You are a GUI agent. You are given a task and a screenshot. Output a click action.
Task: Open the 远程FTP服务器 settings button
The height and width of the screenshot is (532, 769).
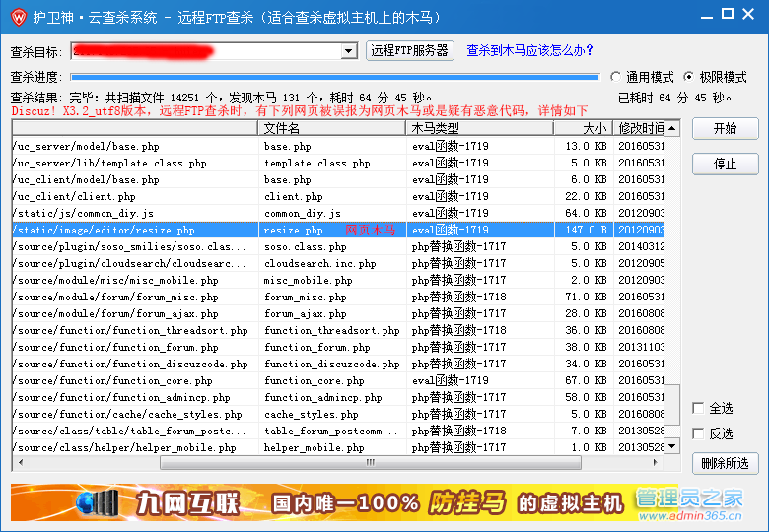point(409,50)
